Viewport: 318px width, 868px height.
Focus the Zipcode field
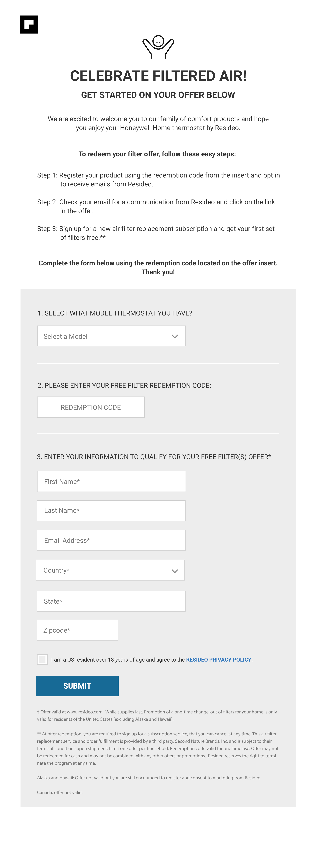tap(77, 630)
